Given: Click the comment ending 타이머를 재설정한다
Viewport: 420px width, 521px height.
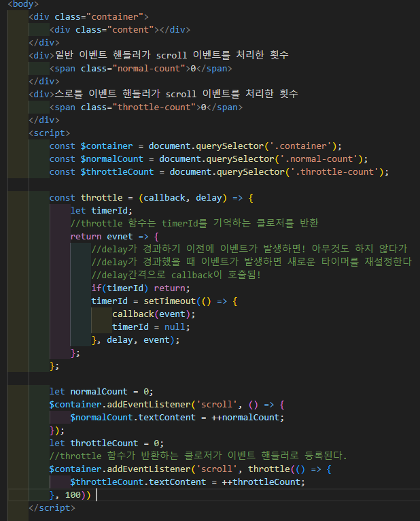Looking at the screenshot, I should point(251,262).
